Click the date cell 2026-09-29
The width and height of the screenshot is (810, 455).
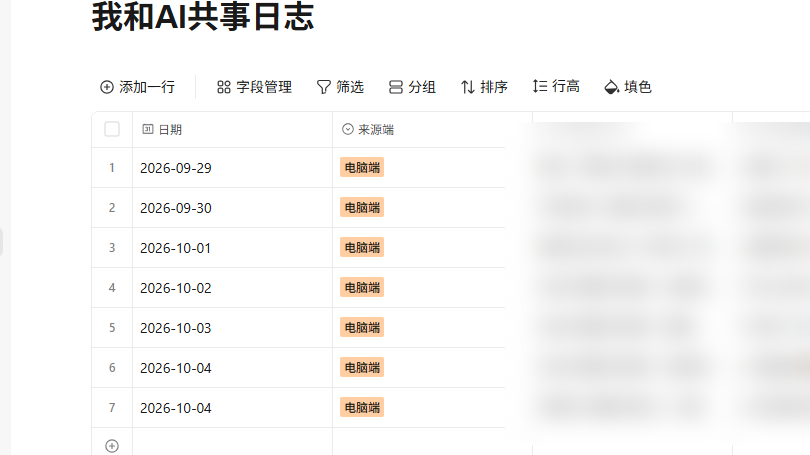pos(232,168)
